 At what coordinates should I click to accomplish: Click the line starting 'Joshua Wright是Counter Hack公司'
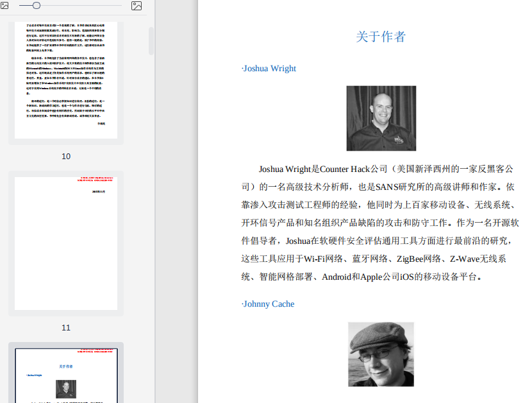386,169
